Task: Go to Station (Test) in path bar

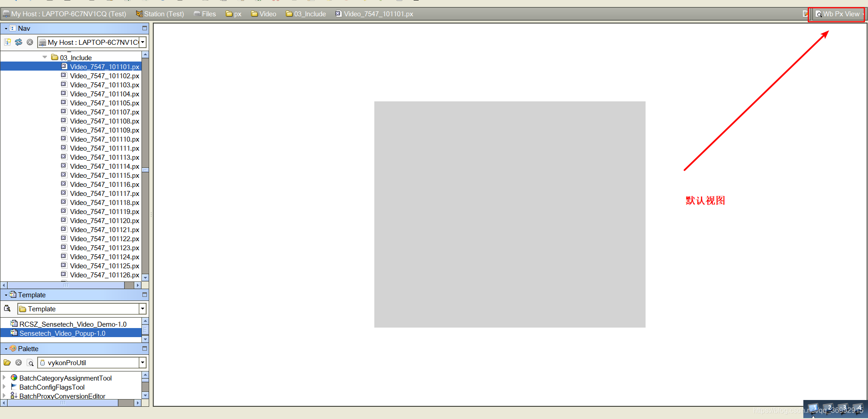Action: tap(160, 14)
